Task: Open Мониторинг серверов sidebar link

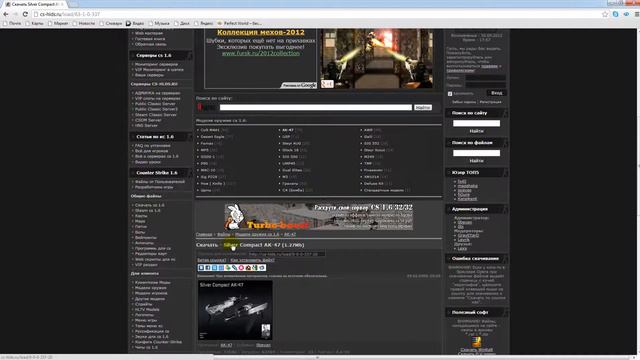Action: click(156, 64)
